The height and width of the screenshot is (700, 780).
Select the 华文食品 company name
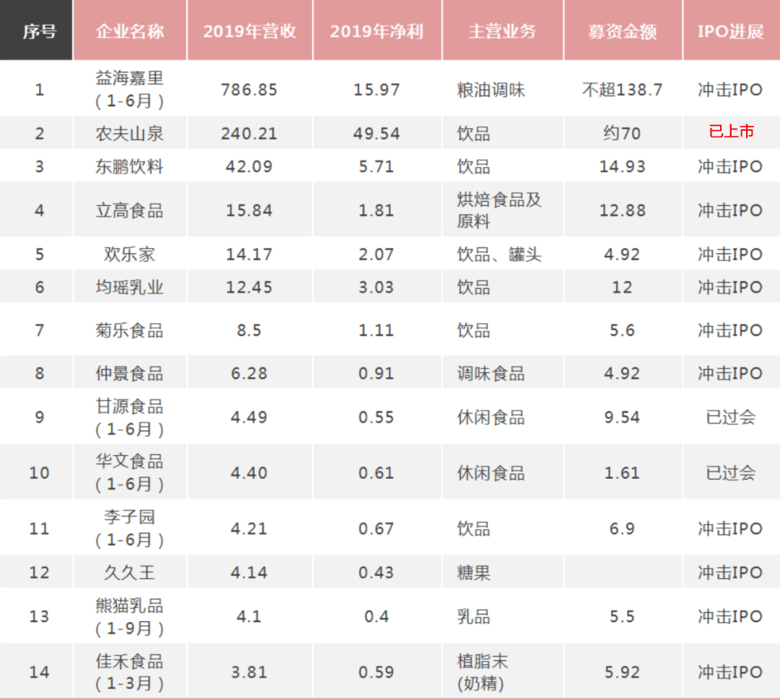pyautogui.click(x=129, y=472)
